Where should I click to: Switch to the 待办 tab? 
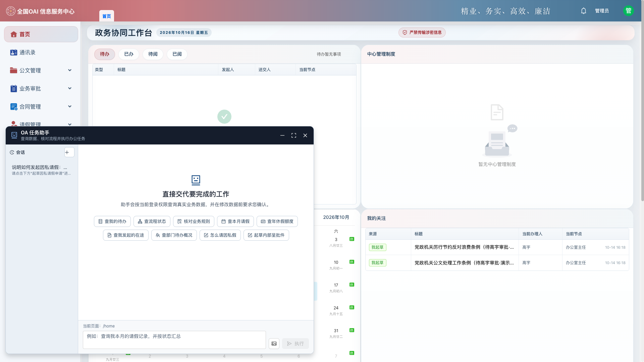(105, 54)
